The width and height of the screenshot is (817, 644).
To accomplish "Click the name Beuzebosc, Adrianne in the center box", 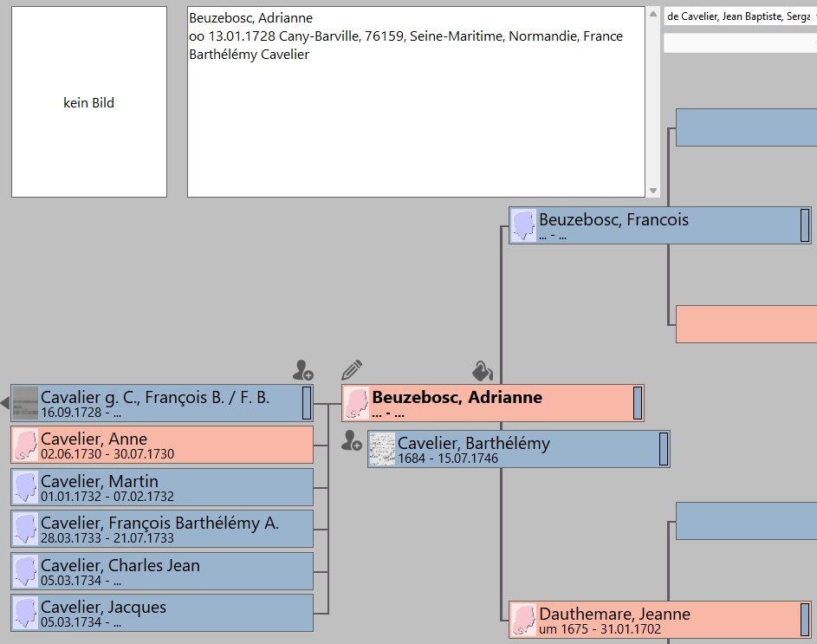I will [457, 397].
